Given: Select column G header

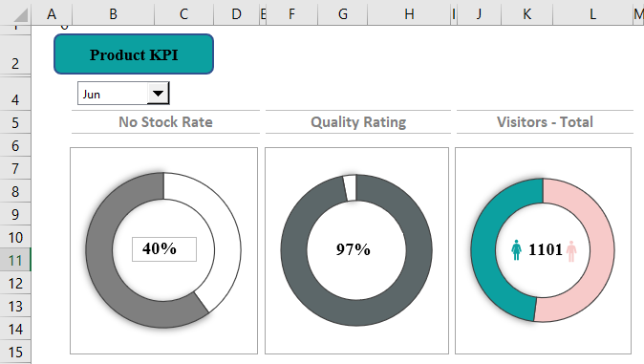Looking at the screenshot, I should [342, 13].
